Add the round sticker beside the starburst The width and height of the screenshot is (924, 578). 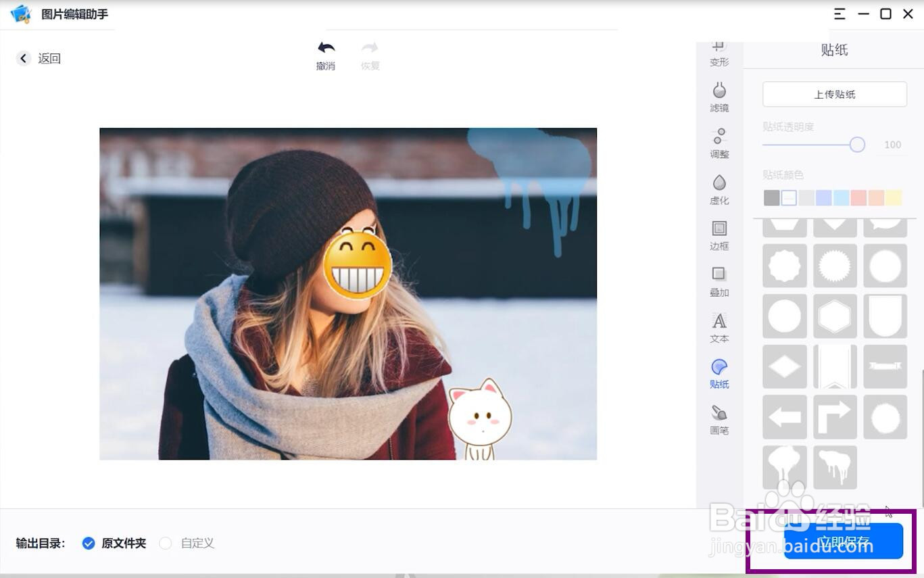click(x=885, y=266)
